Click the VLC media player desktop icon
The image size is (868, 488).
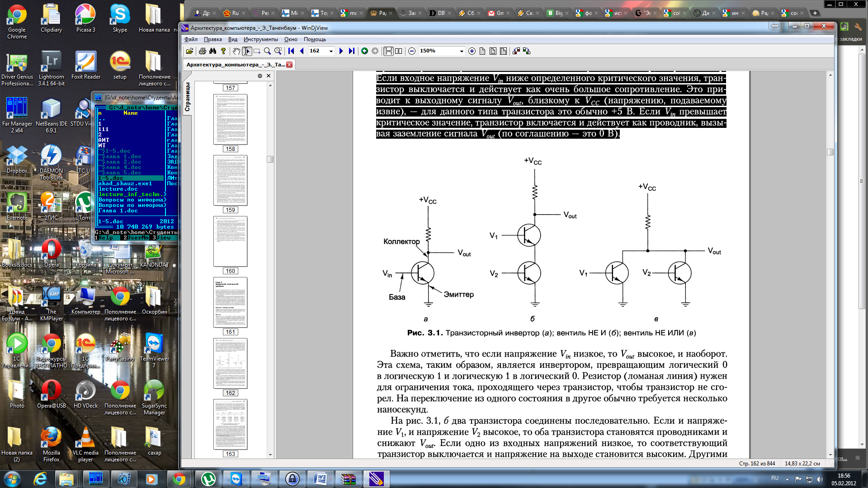[85, 445]
